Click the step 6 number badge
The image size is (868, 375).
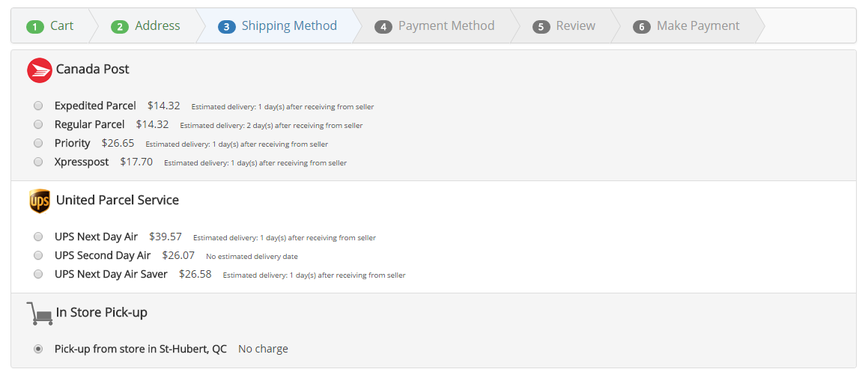[642, 27]
